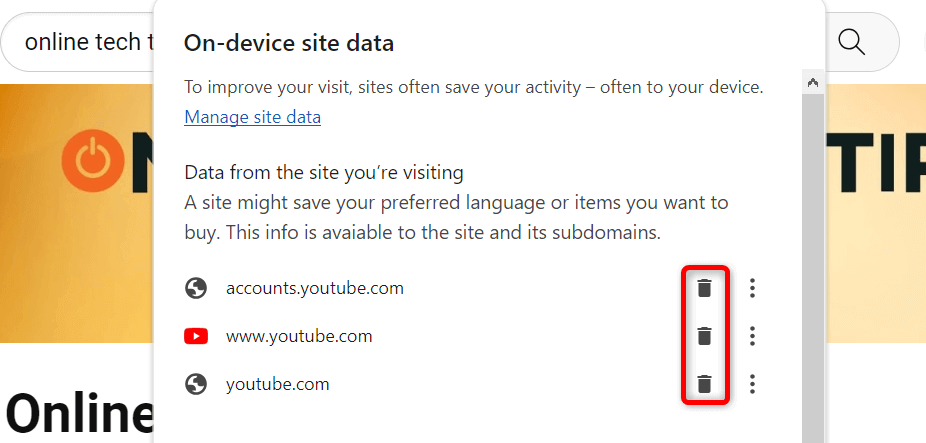926x443 pixels.
Task: Open the Manage site data link
Action: tap(252, 117)
